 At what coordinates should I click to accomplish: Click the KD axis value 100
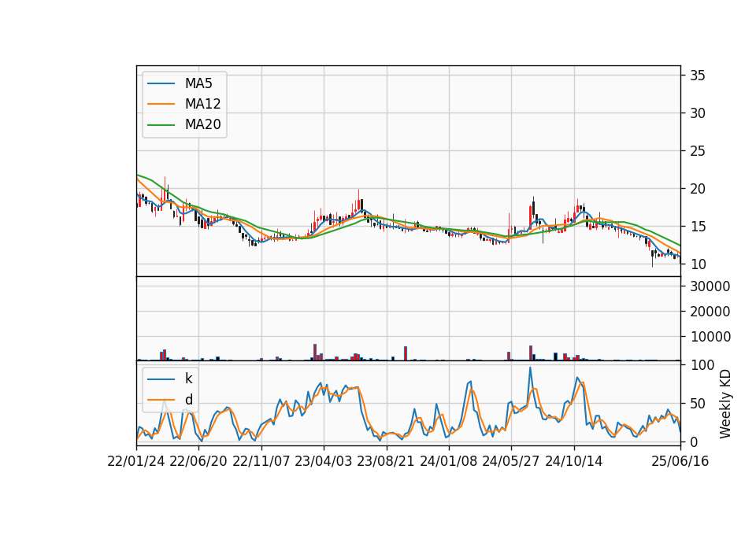[x=702, y=365]
